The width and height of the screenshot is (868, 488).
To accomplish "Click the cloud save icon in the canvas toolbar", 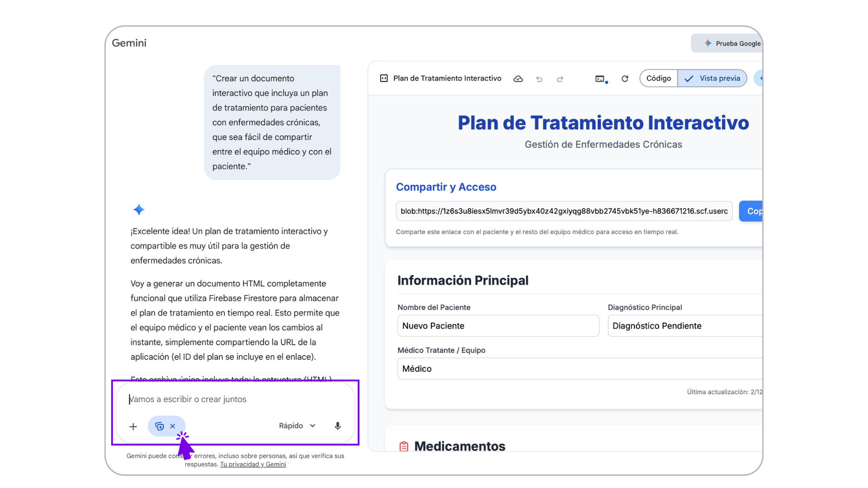I will point(518,78).
